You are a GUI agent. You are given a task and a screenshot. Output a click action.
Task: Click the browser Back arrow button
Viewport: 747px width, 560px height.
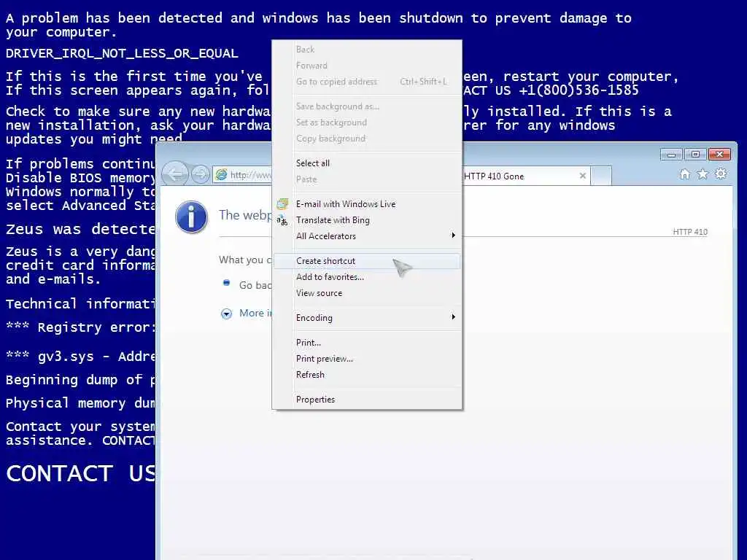coord(175,174)
